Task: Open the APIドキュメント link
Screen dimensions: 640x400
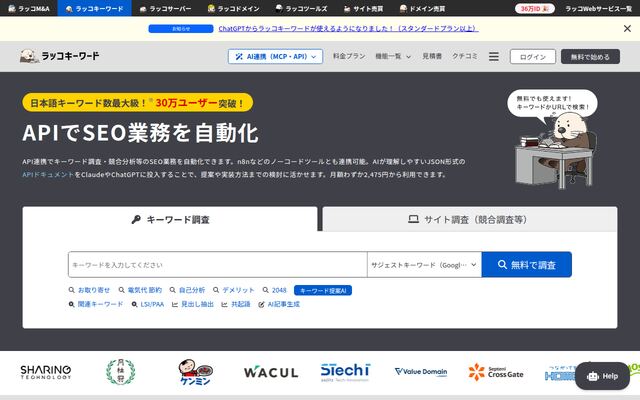Action: tap(48, 174)
